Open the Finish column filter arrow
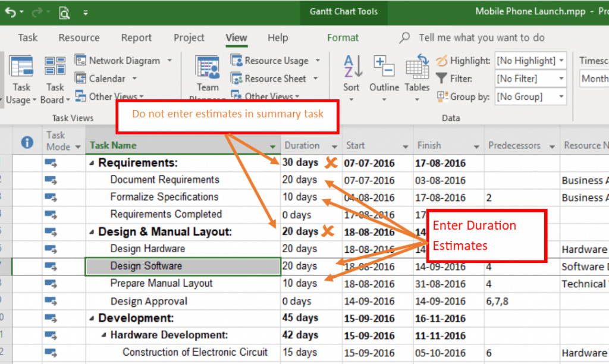 coord(476,146)
